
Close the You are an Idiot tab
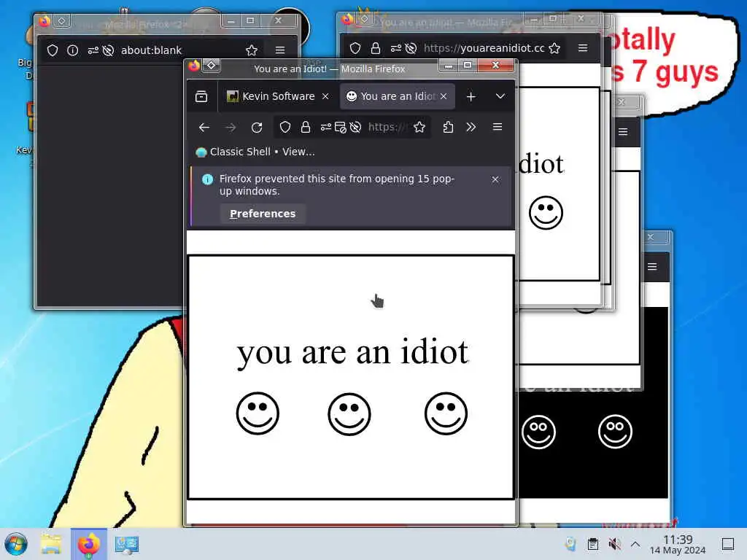point(444,96)
